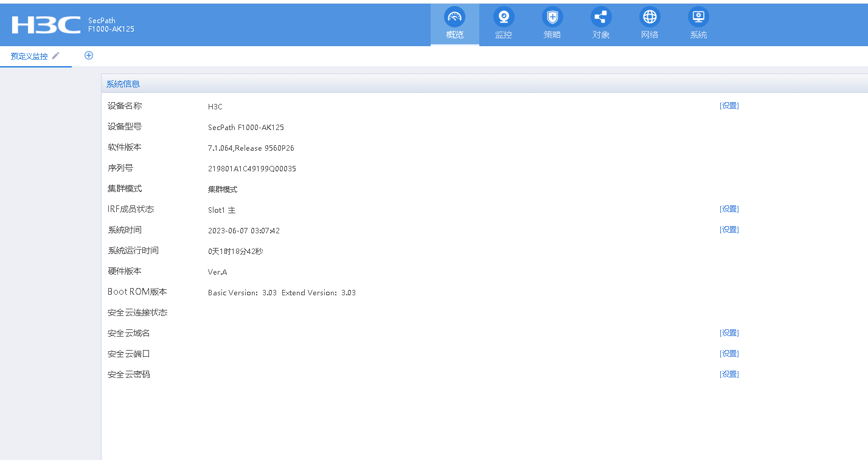868x460 pixels.
Task: Open the 监控 monitoring icon
Action: pyautogui.click(x=503, y=17)
